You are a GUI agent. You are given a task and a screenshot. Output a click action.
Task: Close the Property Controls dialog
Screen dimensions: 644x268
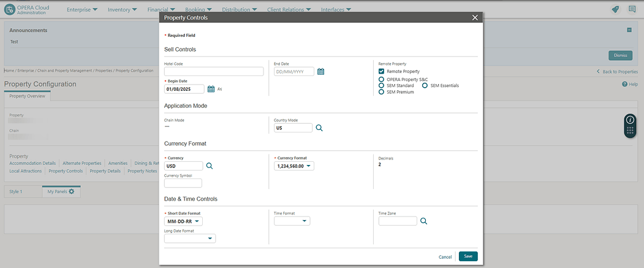(x=475, y=18)
